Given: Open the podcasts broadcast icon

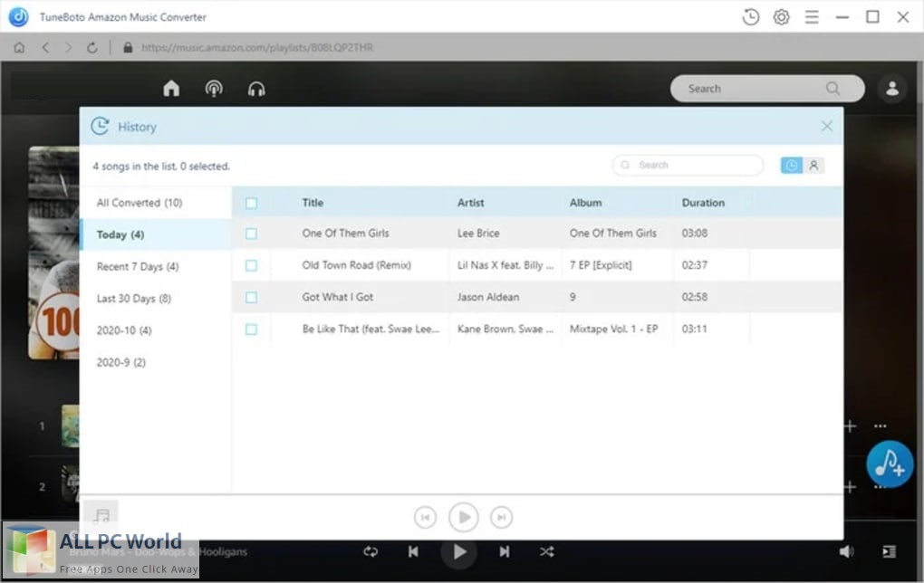Looking at the screenshot, I should click(213, 89).
